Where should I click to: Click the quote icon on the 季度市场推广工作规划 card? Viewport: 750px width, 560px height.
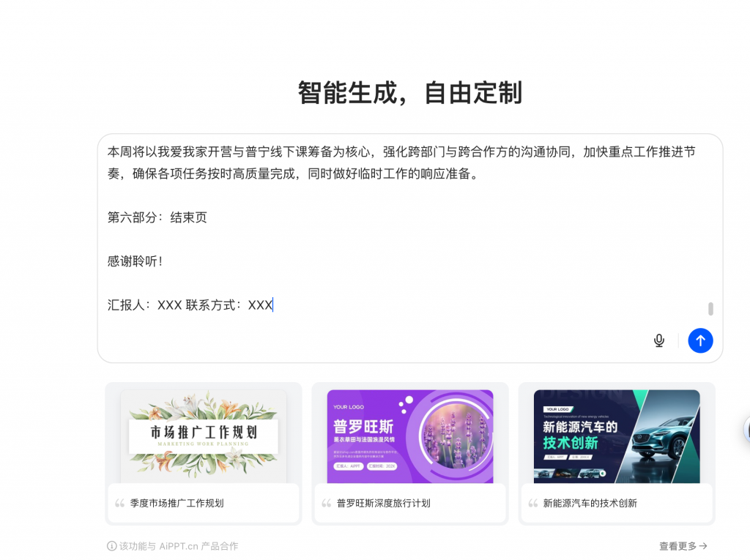coord(118,503)
